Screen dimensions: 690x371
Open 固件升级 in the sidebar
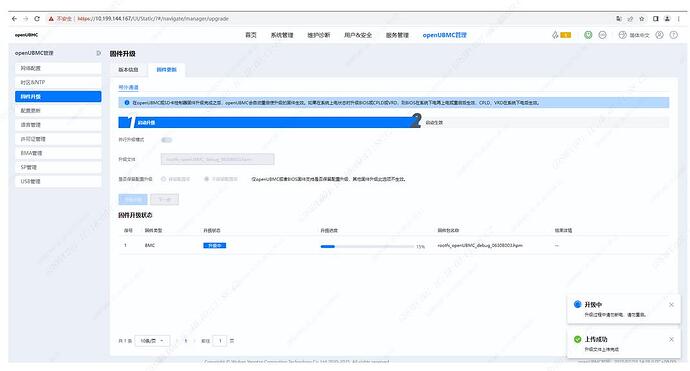coord(58,96)
